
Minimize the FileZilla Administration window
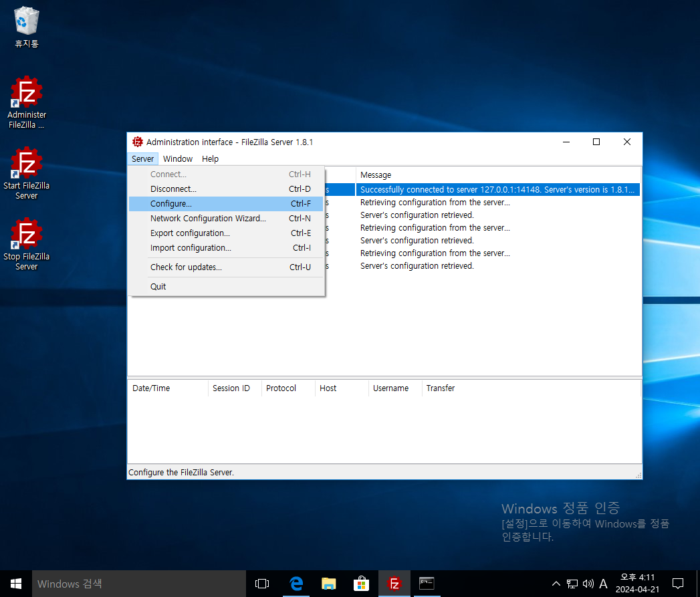point(566,142)
